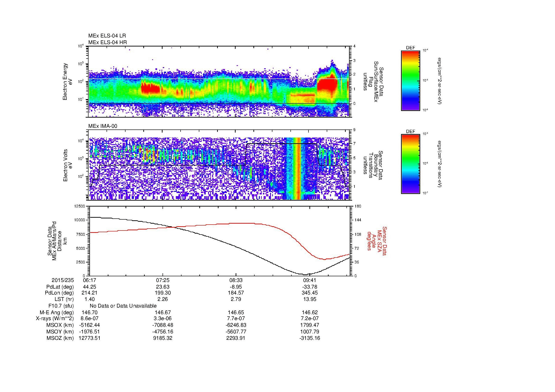Click the red MEx SZA Angle label
The height and width of the screenshot is (392, 555).
[x=377, y=241]
